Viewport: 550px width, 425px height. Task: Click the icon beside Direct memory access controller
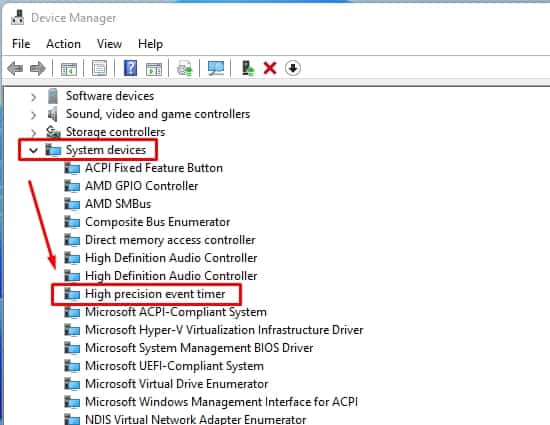click(72, 240)
